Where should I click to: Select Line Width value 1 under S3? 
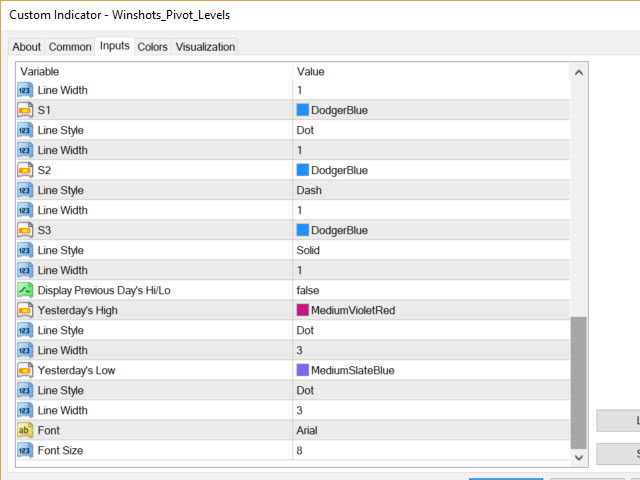[x=299, y=270]
